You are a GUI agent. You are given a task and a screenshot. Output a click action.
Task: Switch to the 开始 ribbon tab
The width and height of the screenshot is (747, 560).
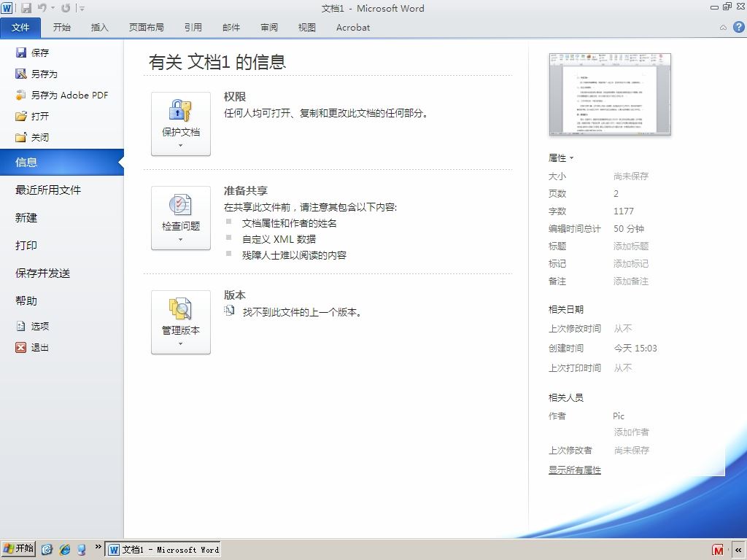point(61,28)
